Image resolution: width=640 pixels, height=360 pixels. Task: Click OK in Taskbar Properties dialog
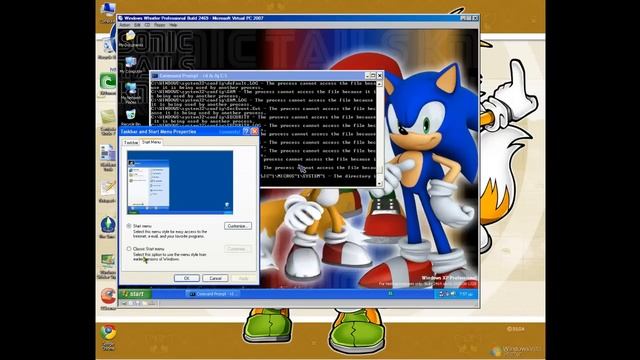187,278
